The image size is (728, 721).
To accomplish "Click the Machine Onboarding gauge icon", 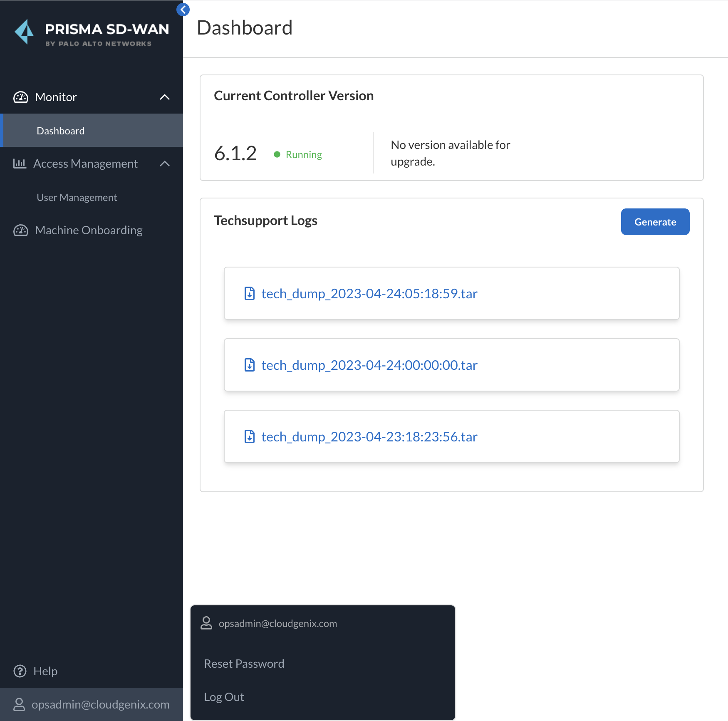I will [x=21, y=230].
